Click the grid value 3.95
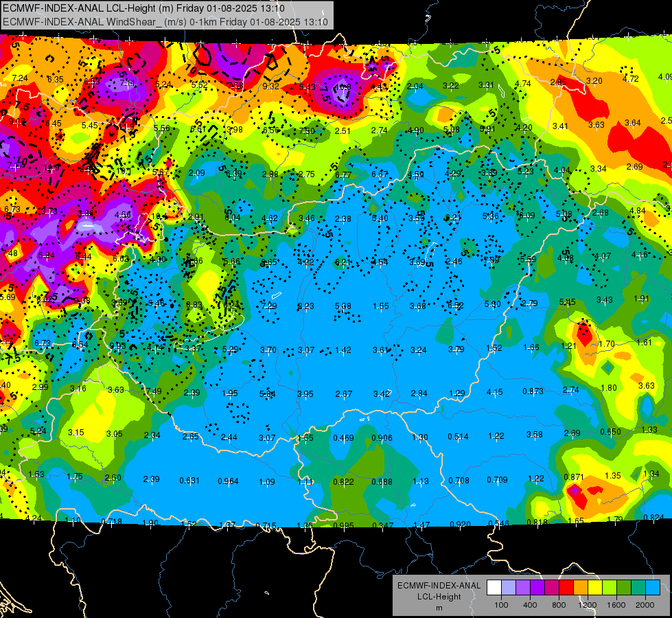The image size is (672, 618). [x=305, y=393]
